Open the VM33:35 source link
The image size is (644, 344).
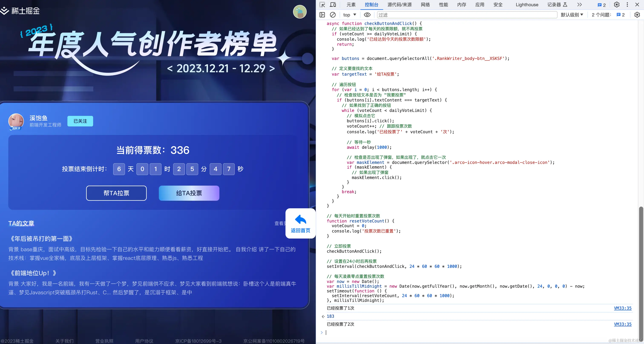point(622,308)
